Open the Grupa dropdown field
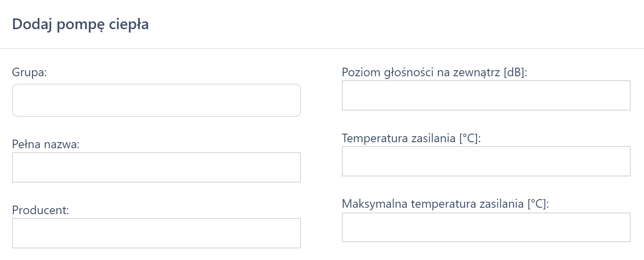Viewport: 644px width, 260px height. coord(156,100)
